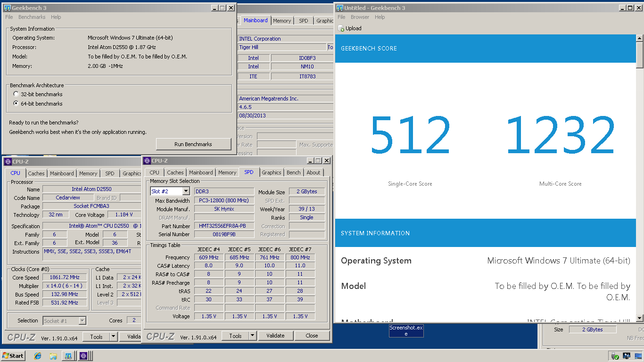
Task: Switch to the Bench tab in CPU-Z
Action: click(294, 173)
